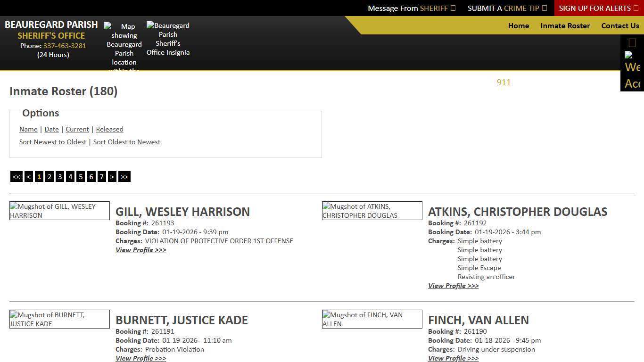
Task: Navigate to the Home page
Action: point(518,25)
